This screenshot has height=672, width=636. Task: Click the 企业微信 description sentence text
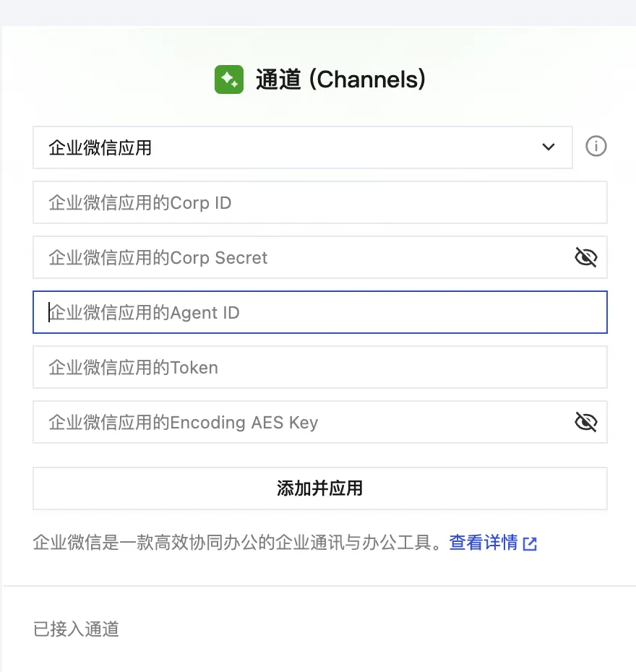(x=237, y=543)
